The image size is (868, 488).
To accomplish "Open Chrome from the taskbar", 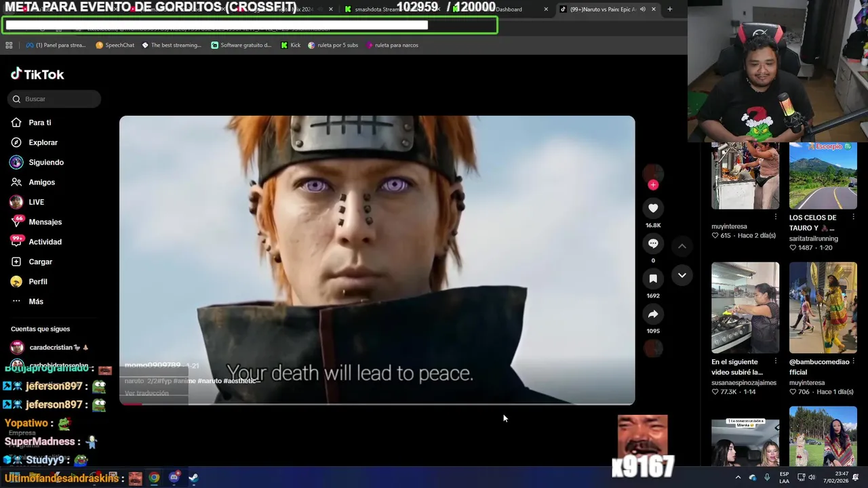I will [155, 478].
